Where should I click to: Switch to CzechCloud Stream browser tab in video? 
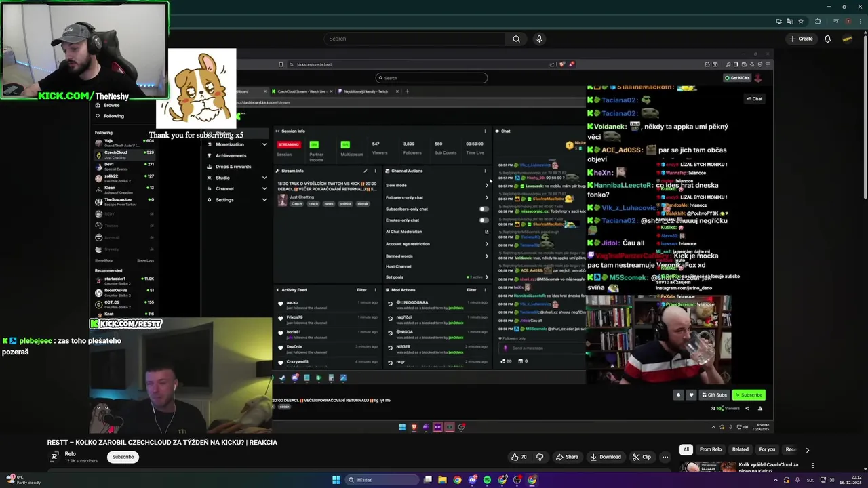coord(302,91)
